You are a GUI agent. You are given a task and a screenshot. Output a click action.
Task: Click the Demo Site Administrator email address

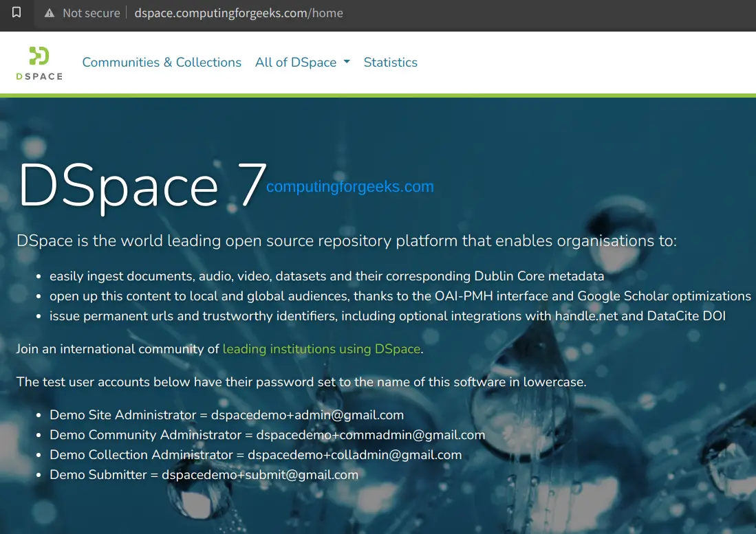(x=307, y=415)
